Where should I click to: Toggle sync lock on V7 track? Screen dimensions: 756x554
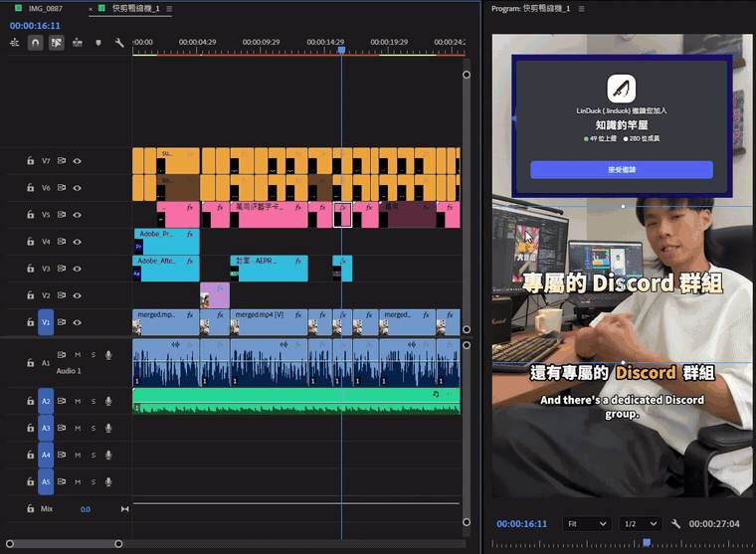62,161
